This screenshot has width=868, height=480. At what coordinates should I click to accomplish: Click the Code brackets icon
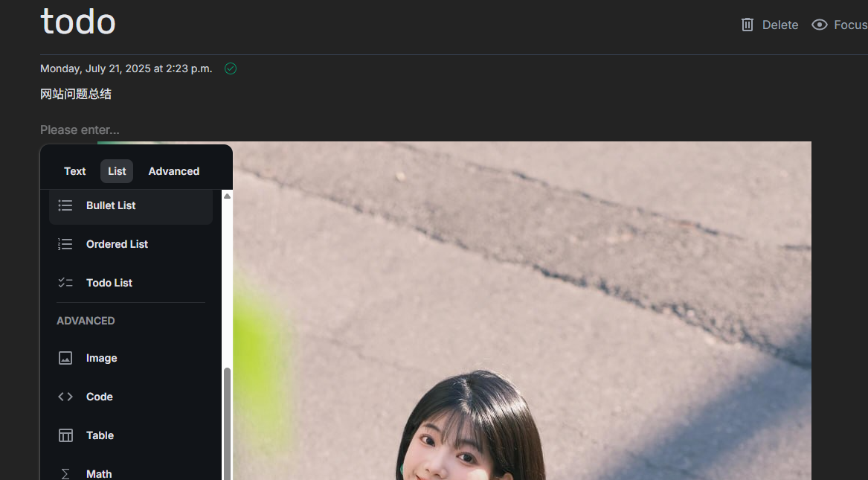[65, 397]
